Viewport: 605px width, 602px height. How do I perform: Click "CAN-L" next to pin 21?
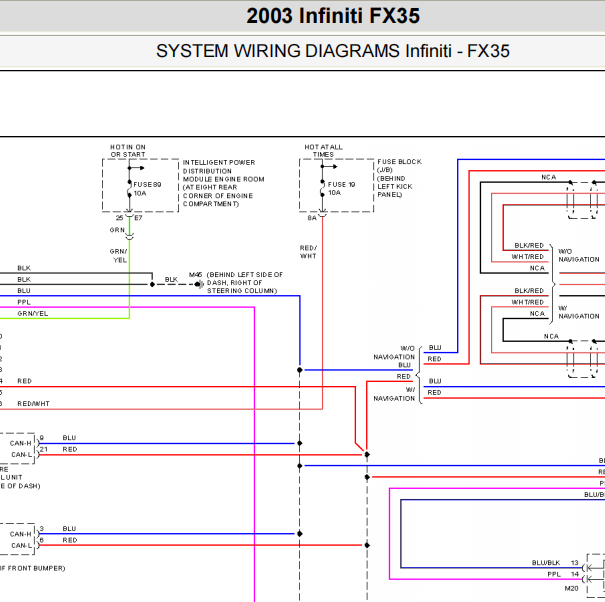(22, 455)
